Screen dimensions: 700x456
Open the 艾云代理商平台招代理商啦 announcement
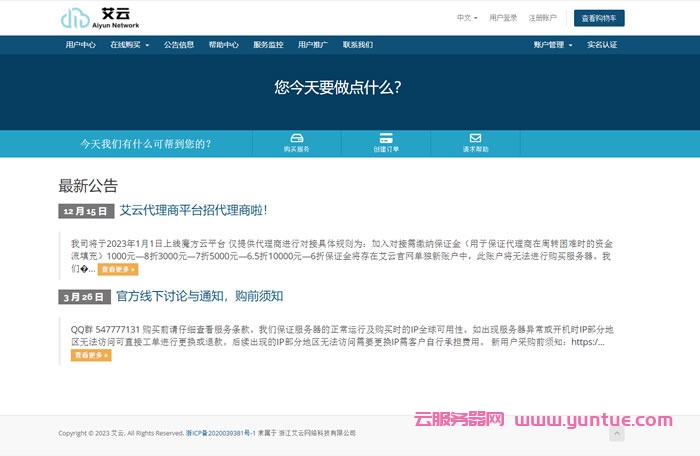[x=193, y=211]
